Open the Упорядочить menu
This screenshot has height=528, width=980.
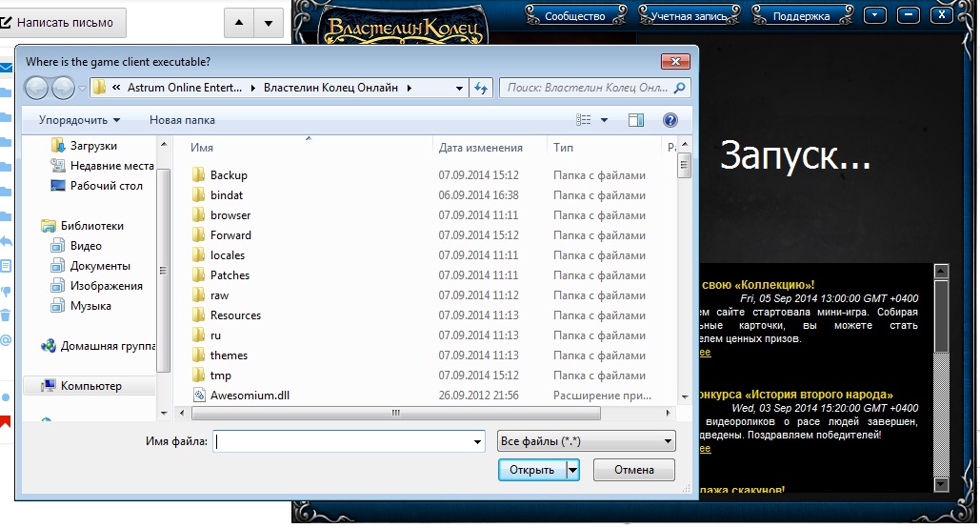point(79,120)
